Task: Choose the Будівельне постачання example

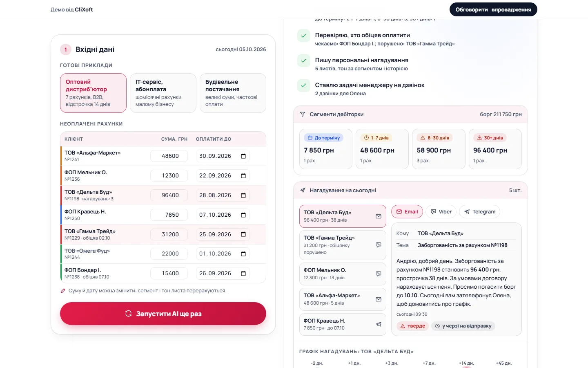Action: point(233,93)
